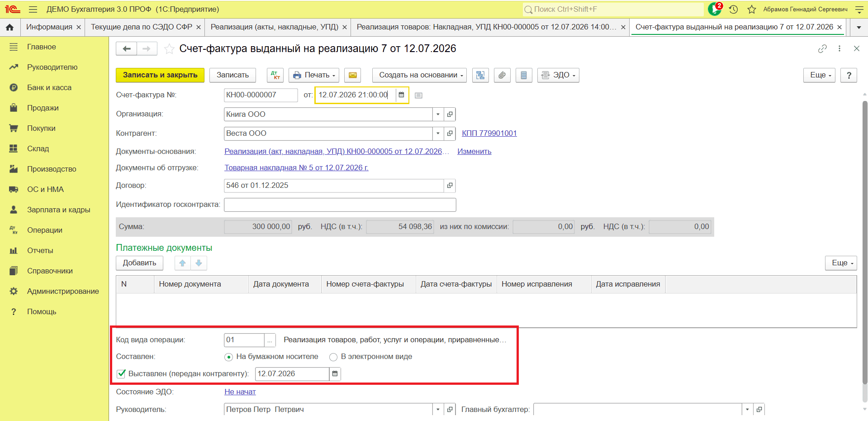
Task: Open the Главный бухгалтер item card
Action: coord(759,410)
